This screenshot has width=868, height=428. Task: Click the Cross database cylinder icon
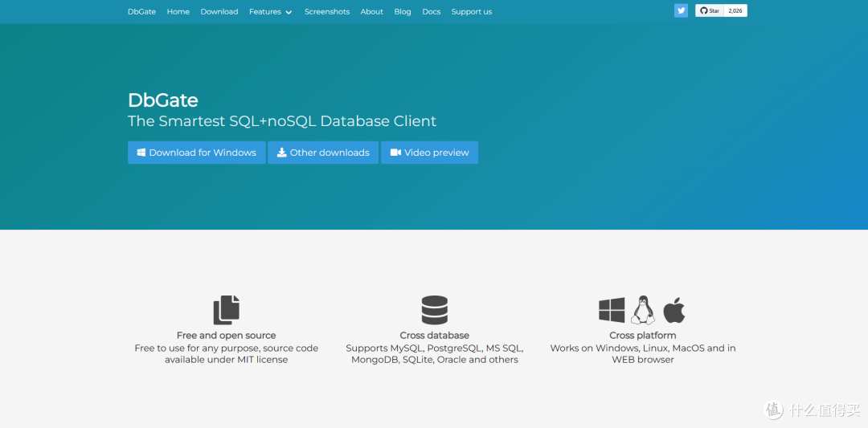click(x=434, y=310)
